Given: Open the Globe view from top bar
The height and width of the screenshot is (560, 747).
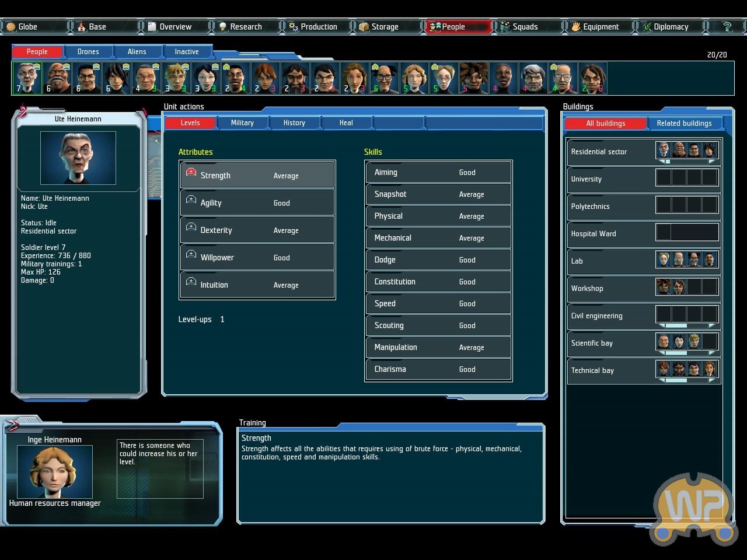Looking at the screenshot, I should (x=28, y=27).
